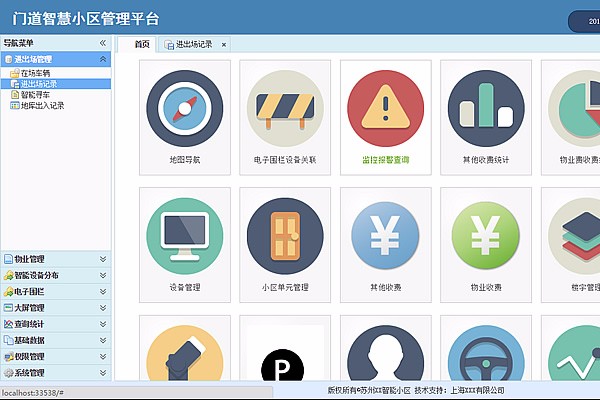Click the 进出场管理 section icon
Viewport: 600px width, 400px height.
[8, 59]
